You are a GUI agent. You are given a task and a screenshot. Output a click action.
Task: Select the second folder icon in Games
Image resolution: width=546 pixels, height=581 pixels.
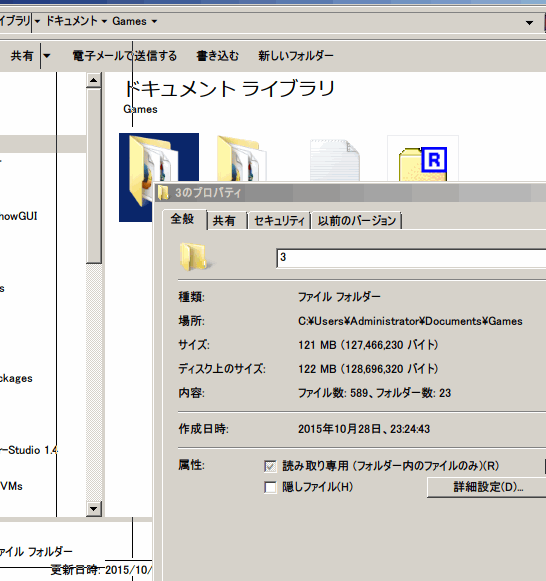click(242, 159)
